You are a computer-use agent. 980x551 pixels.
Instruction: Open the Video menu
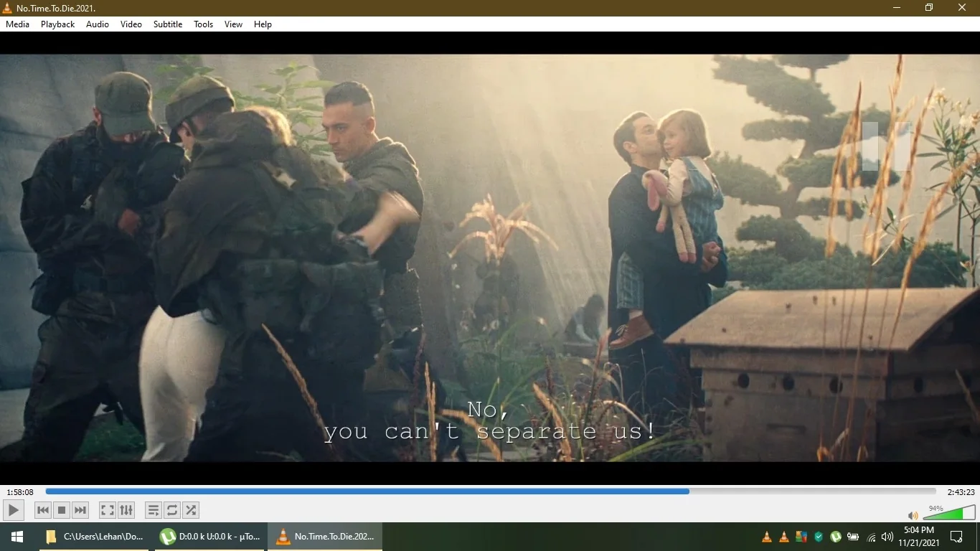click(131, 24)
